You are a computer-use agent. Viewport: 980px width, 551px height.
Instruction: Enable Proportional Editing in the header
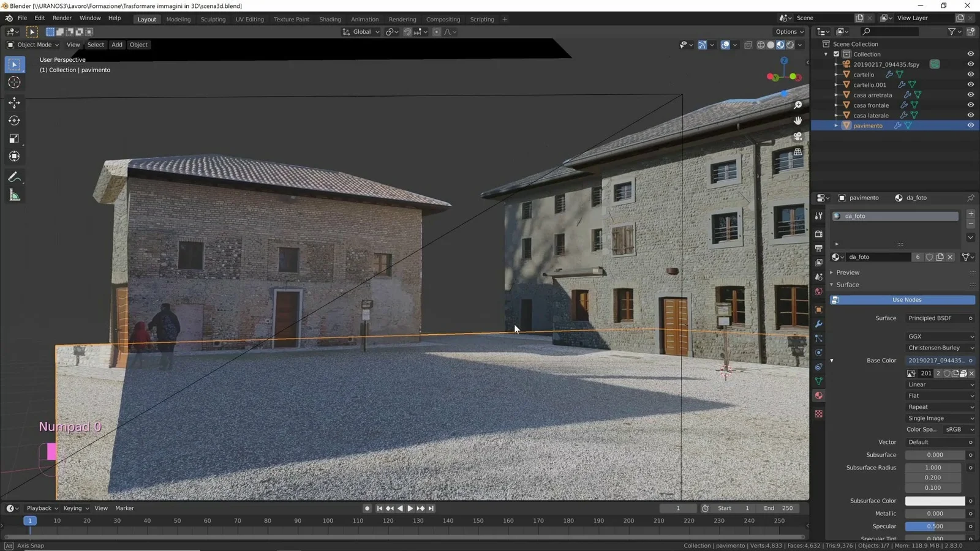[x=436, y=32]
